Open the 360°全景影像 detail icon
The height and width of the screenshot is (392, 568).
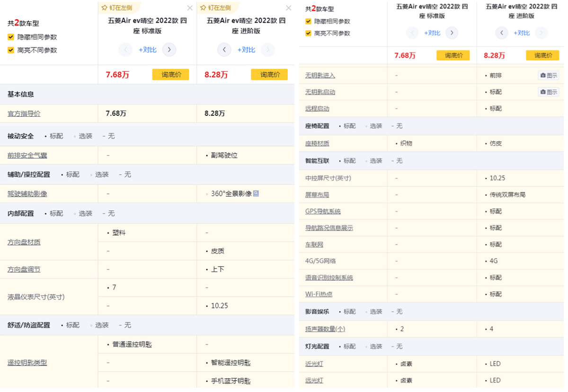click(x=256, y=193)
